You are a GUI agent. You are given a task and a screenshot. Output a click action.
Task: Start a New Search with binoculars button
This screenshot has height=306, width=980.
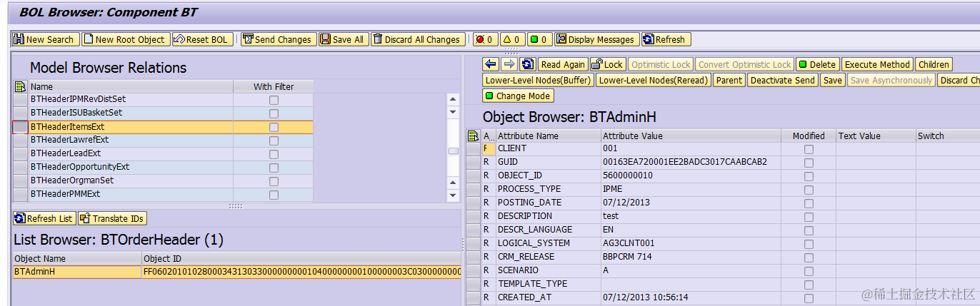click(46, 39)
